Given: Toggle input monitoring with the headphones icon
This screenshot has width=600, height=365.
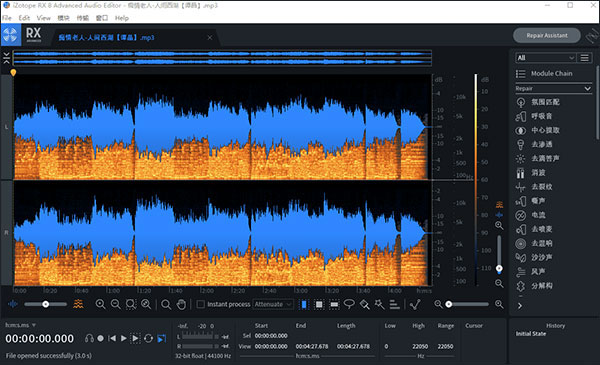Looking at the screenshot, I should (89, 338).
